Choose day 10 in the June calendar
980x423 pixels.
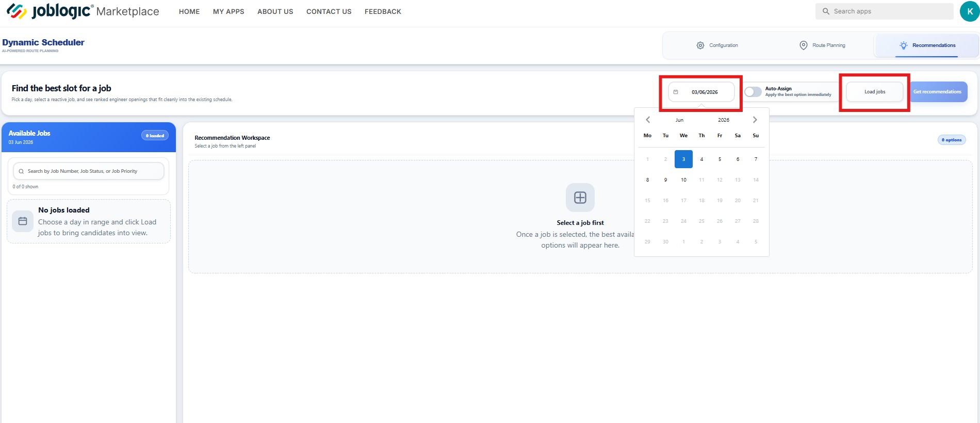click(x=683, y=180)
